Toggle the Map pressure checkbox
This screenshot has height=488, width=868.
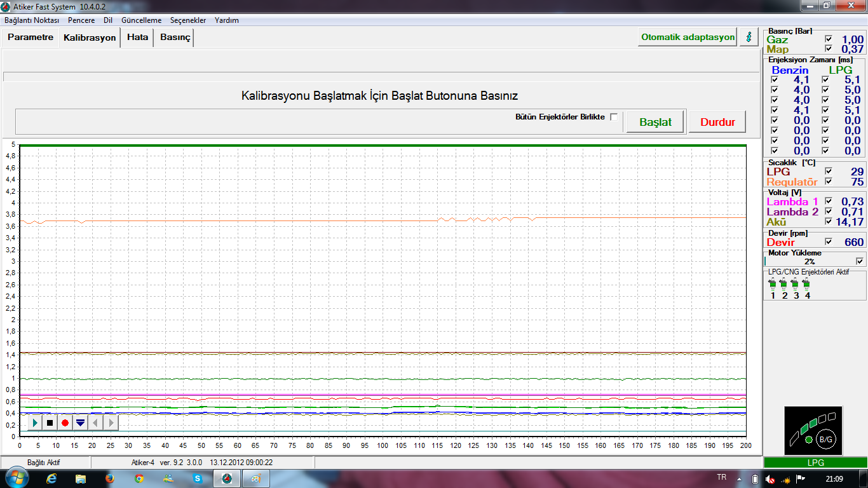tap(828, 49)
